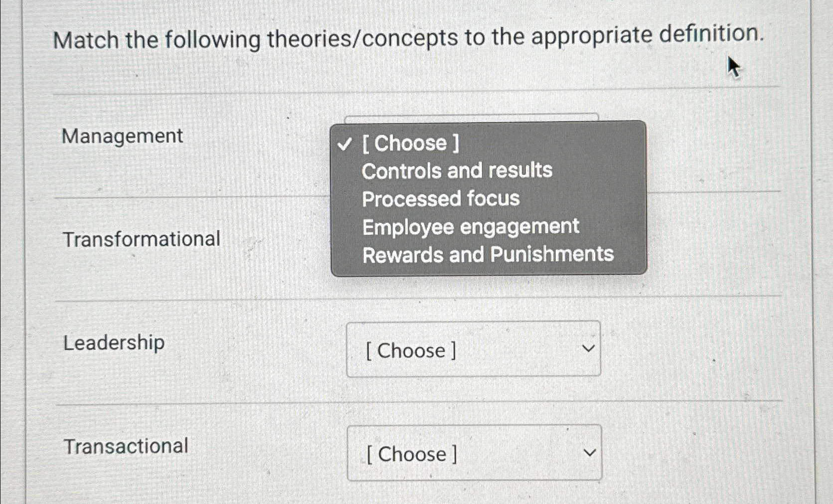This screenshot has height=504, width=833.
Task: Choose "Employee engagement" from the option list
Action: point(470,227)
